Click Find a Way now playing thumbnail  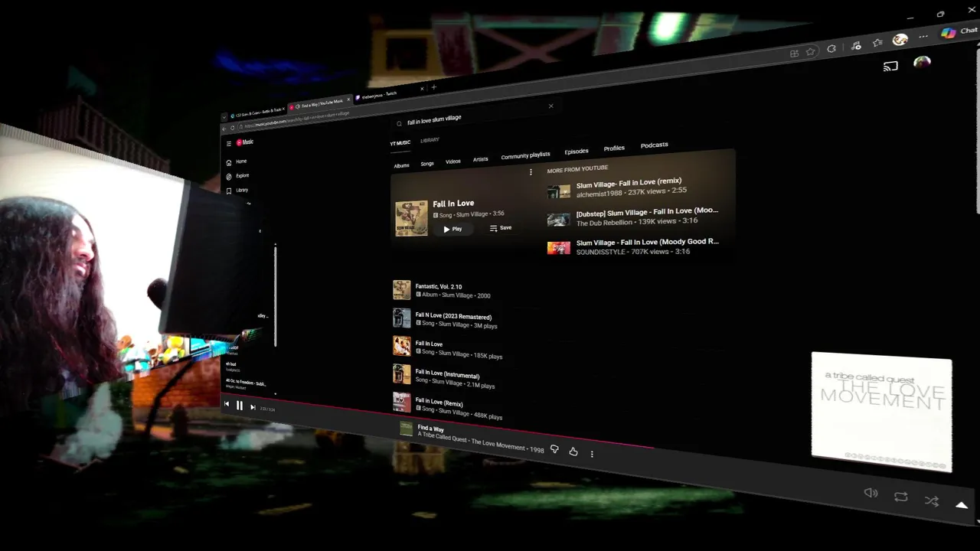406,429
